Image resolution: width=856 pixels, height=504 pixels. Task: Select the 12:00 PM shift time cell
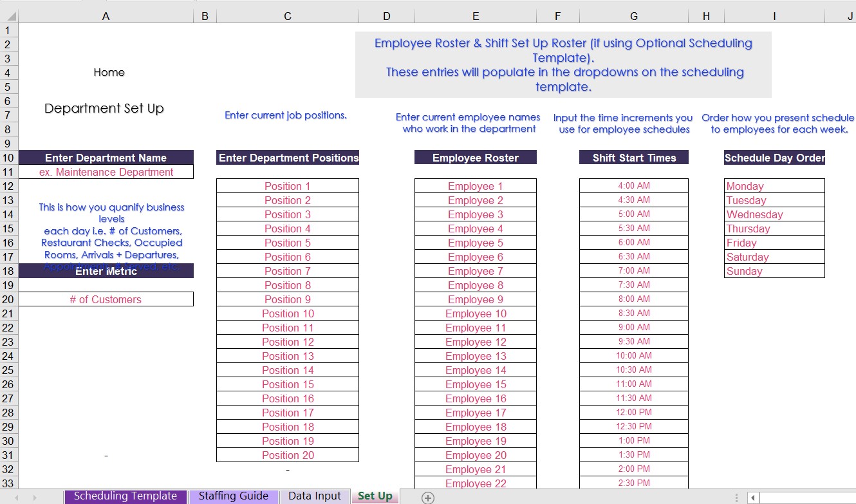tap(634, 413)
